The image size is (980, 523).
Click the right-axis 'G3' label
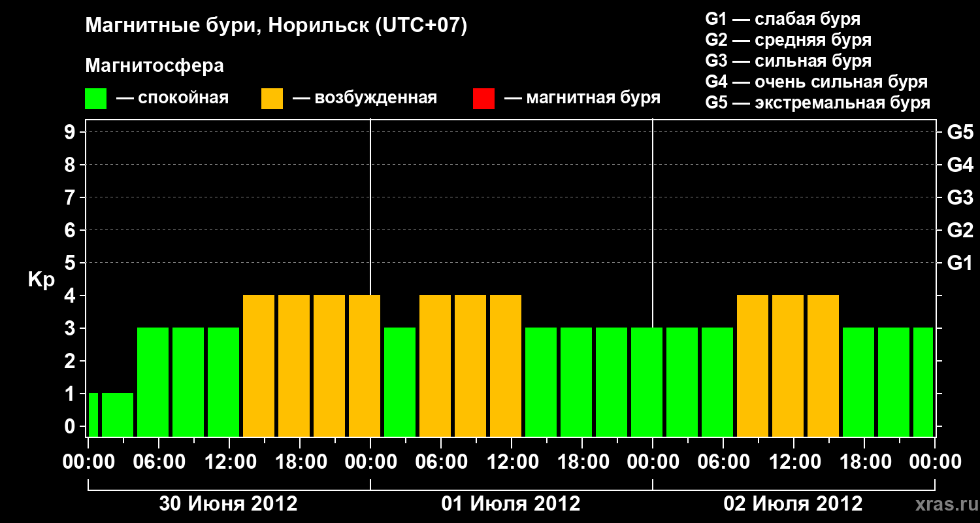(x=960, y=197)
